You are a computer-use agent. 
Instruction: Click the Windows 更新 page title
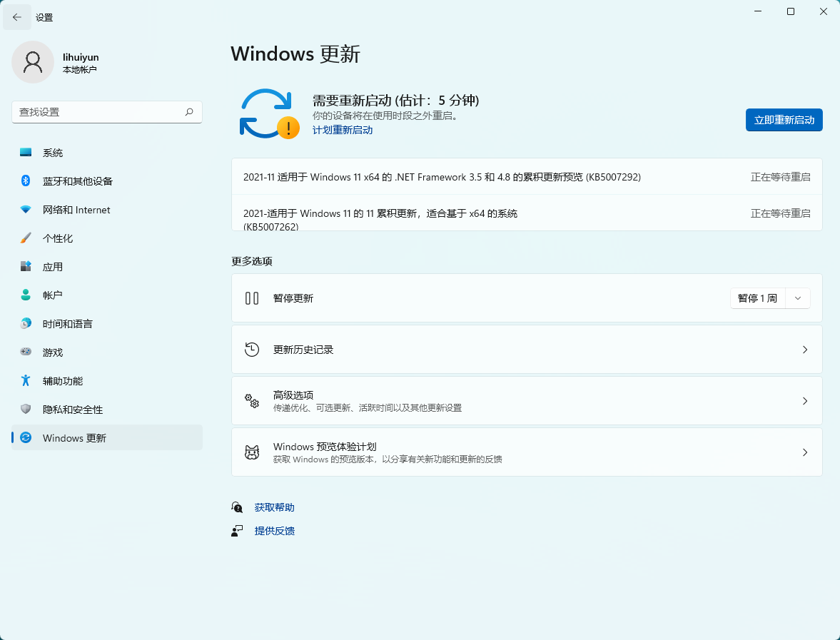(x=295, y=54)
